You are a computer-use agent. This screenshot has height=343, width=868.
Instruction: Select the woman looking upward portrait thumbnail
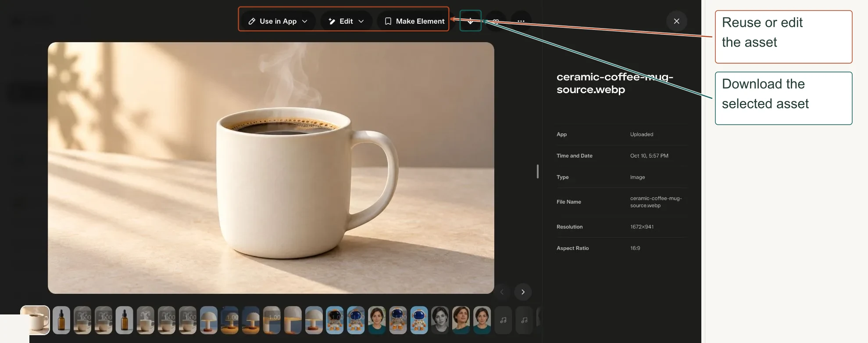pyautogui.click(x=461, y=320)
